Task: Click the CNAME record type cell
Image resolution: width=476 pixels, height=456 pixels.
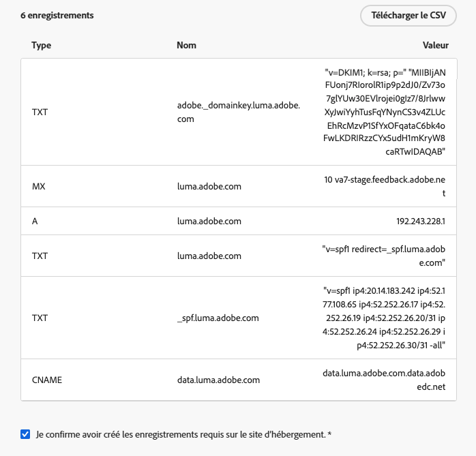Action: (47, 380)
